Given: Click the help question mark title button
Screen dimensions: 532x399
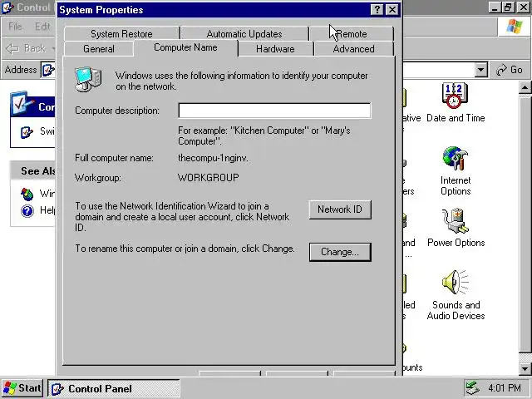Looking at the screenshot, I should 377,9.
